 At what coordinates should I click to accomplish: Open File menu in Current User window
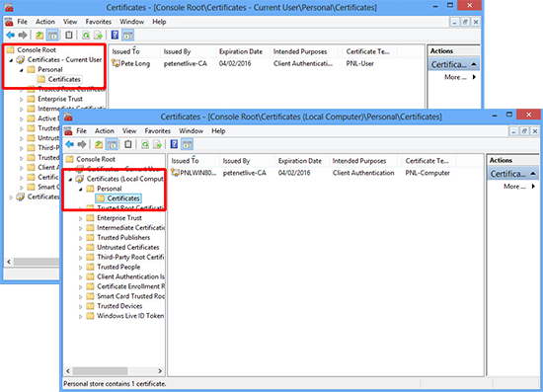click(22, 22)
